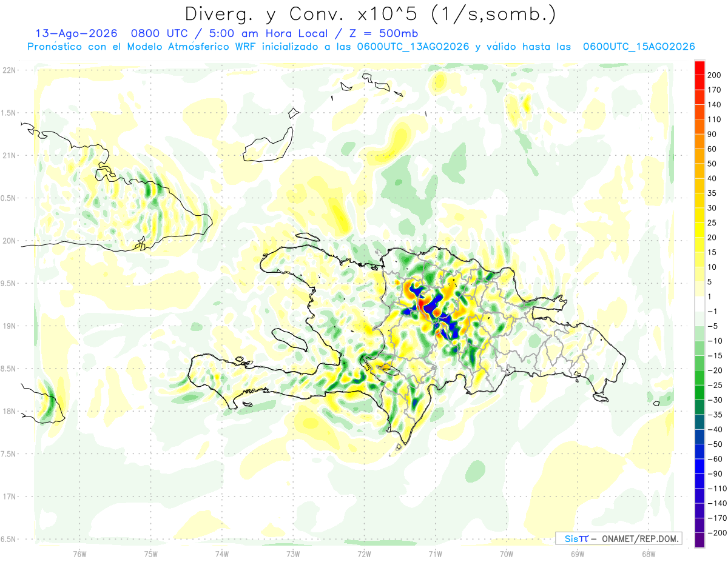Viewport: 728px width, 562px height.
Task: Click the '140' colorbar value
Action: [x=715, y=105]
